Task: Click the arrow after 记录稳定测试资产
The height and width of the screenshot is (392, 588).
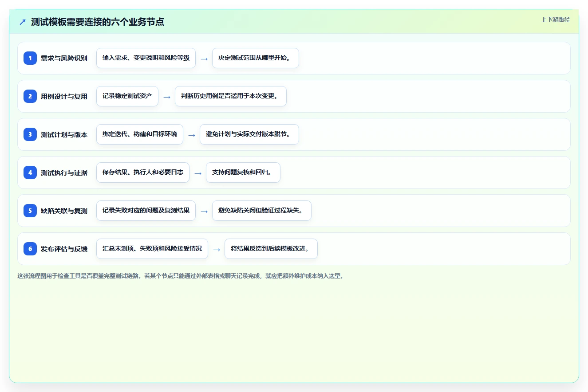Action: coord(167,97)
